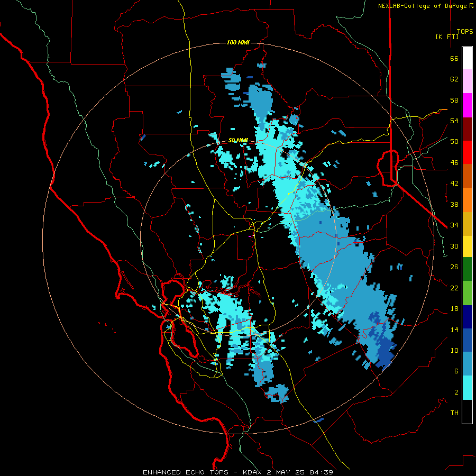Click the white color swatch near 66

point(467,58)
